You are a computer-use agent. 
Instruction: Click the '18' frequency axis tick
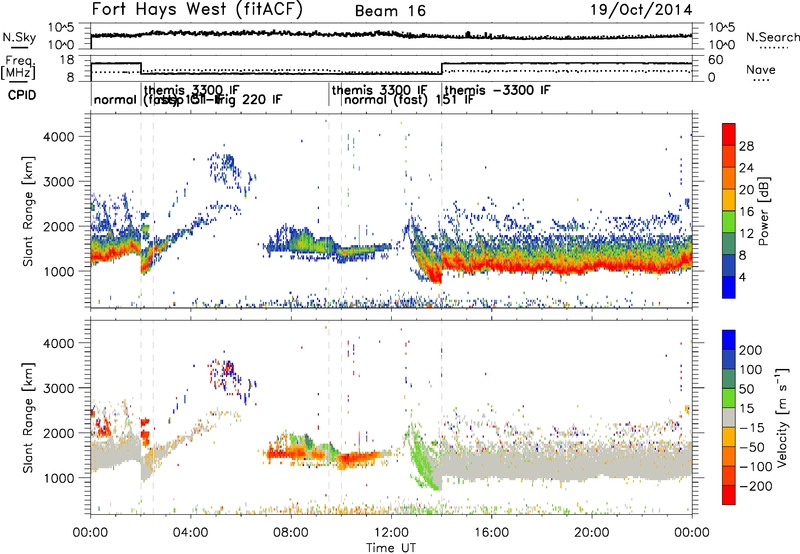(66, 60)
